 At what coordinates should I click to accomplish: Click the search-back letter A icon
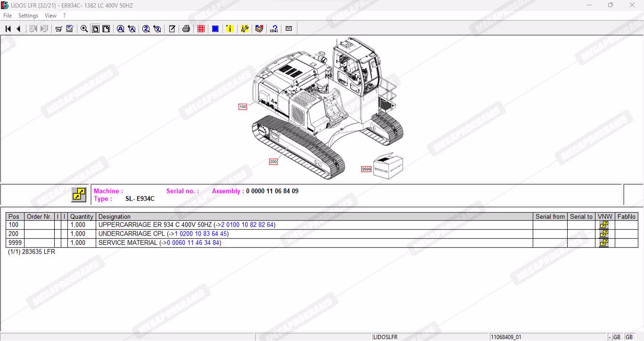coord(132,29)
